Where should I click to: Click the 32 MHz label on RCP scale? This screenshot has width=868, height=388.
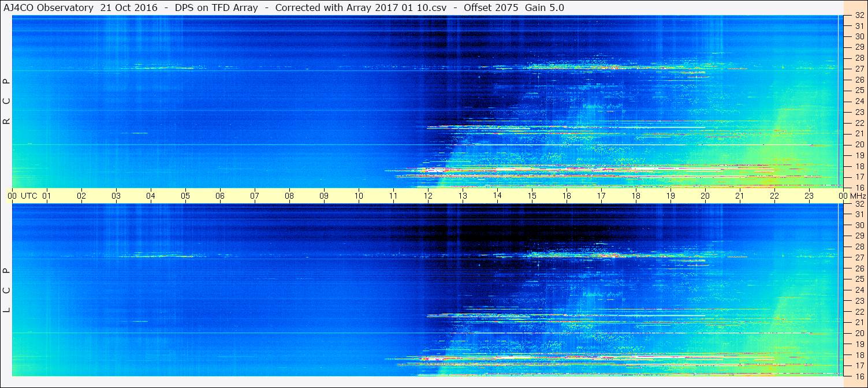[x=859, y=16]
